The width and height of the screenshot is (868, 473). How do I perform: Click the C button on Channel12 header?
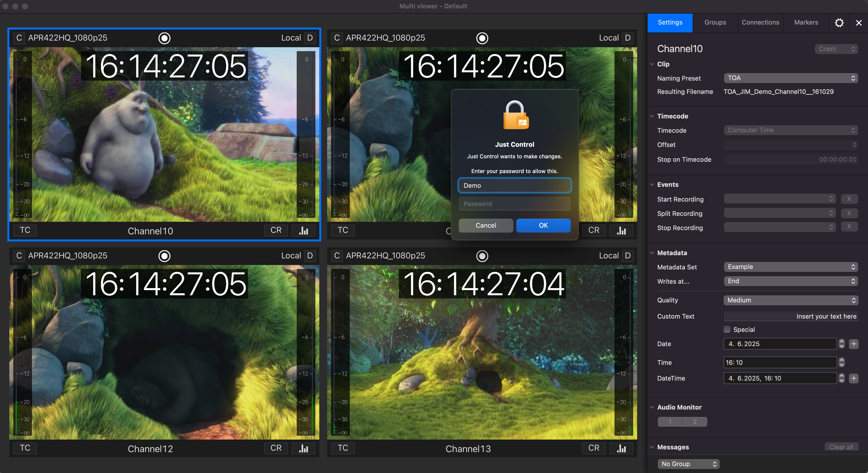pos(19,256)
